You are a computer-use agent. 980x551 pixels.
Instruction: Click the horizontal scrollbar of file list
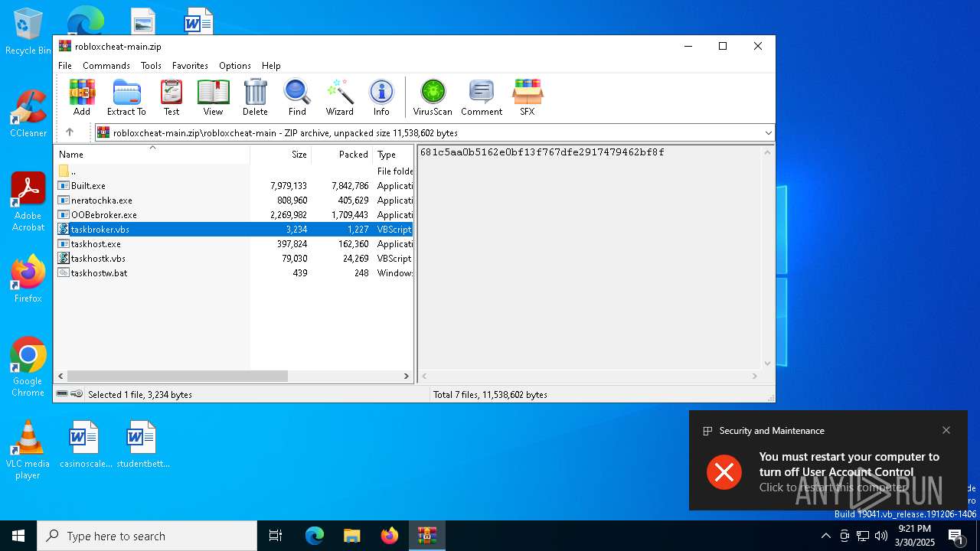177,376
